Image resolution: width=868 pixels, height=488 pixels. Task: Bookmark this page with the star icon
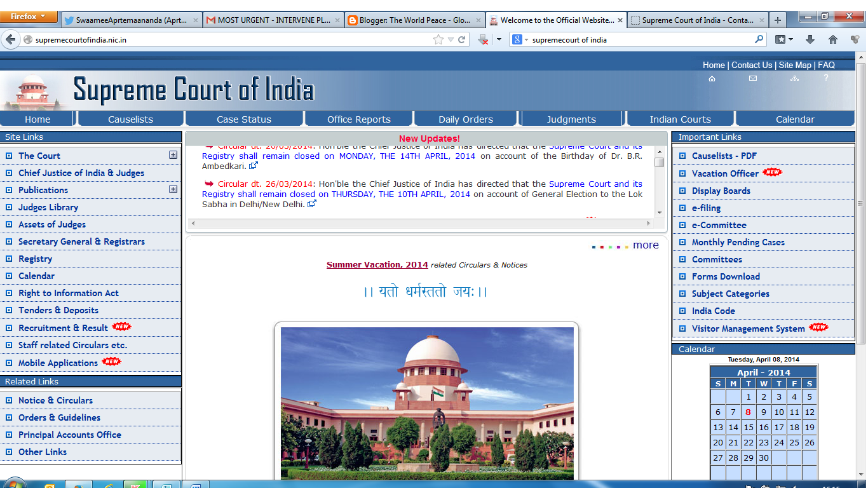(x=438, y=39)
